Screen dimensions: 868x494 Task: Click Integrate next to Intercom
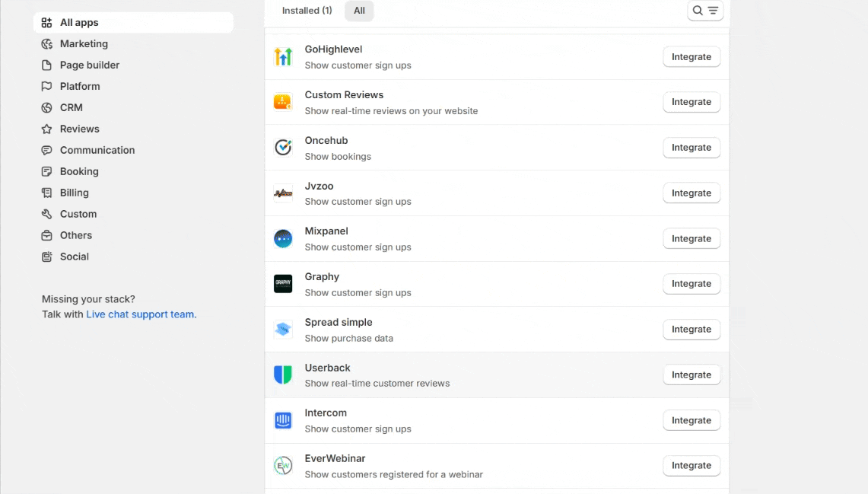pos(692,420)
